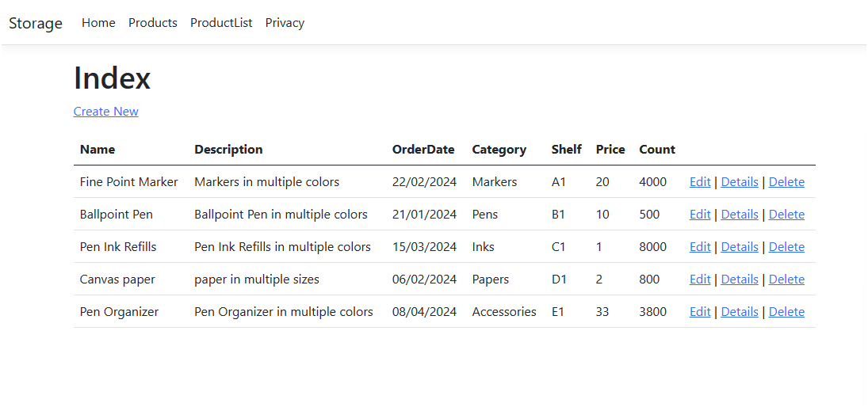Click the Create New link

105,112
